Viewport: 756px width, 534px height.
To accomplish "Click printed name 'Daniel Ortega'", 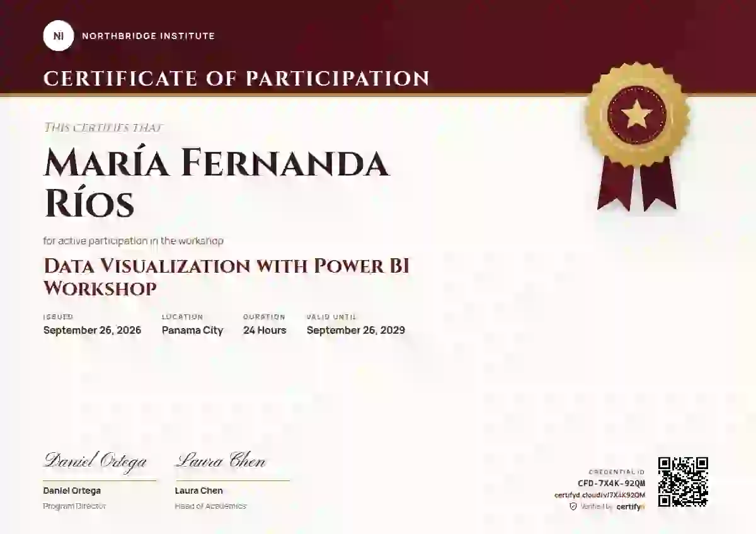I will [x=72, y=491].
